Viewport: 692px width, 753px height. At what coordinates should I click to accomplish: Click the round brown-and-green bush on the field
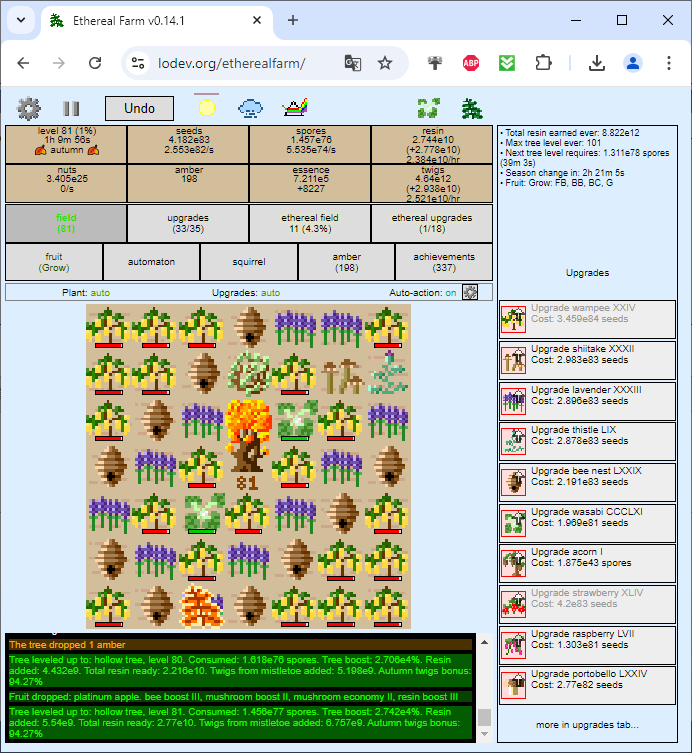[x=248, y=373]
